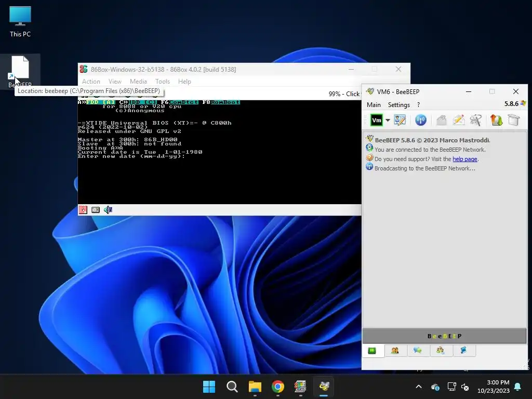Open the Windows Start menu
This screenshot has height=399, width=532.
tap(209, 387)
